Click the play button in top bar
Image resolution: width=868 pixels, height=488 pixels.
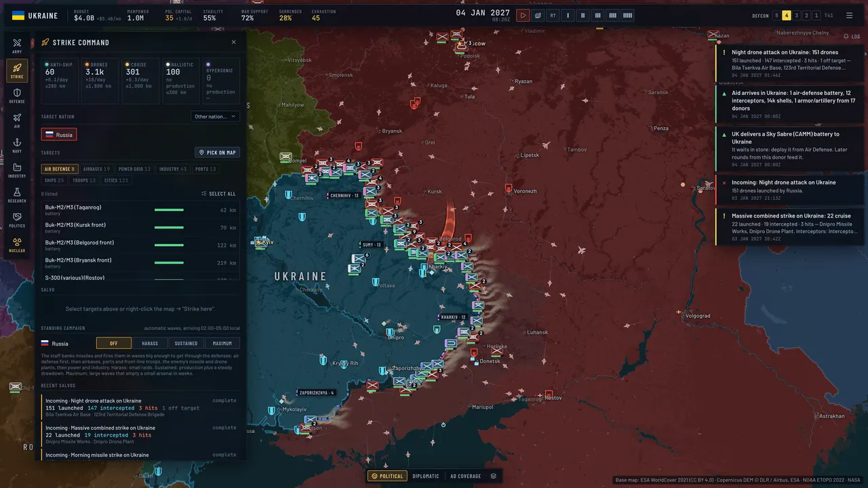[523, 16]
